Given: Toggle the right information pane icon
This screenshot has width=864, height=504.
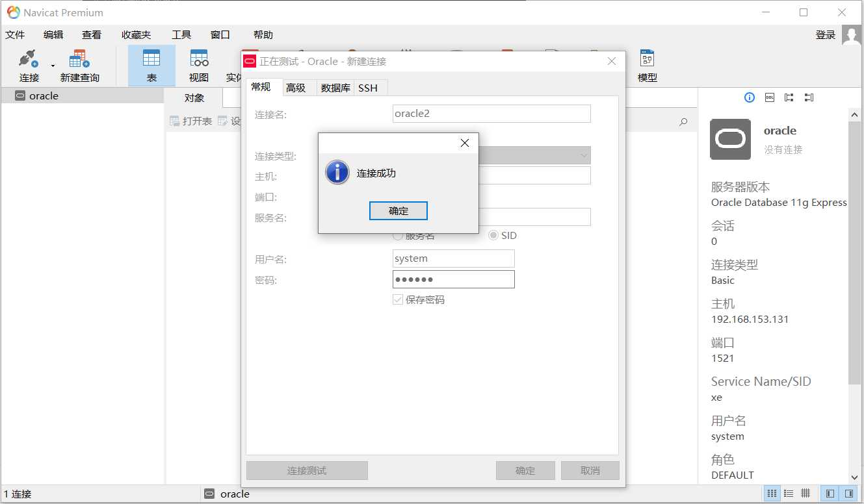Looking at the screenshot, I should [x=848, y=494].
